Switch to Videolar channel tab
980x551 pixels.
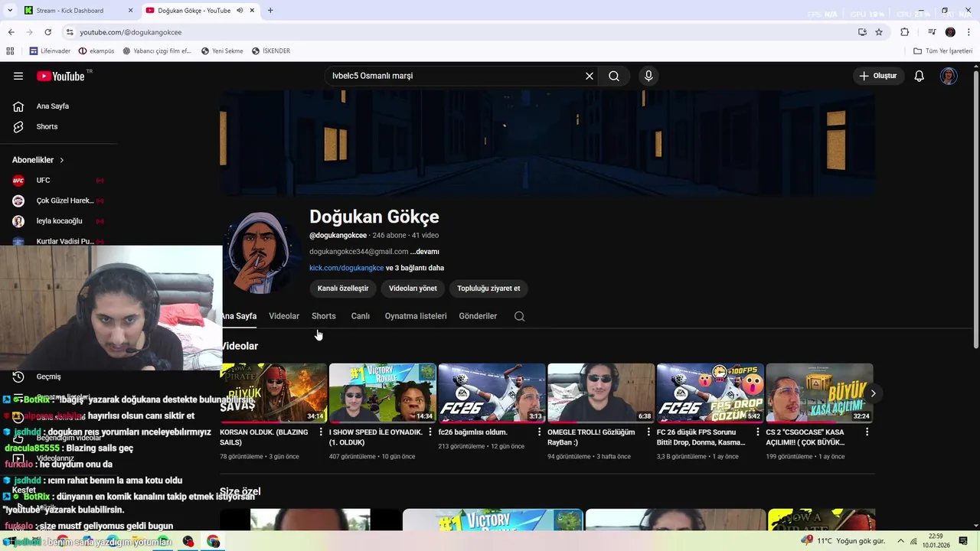coord(284,316)
